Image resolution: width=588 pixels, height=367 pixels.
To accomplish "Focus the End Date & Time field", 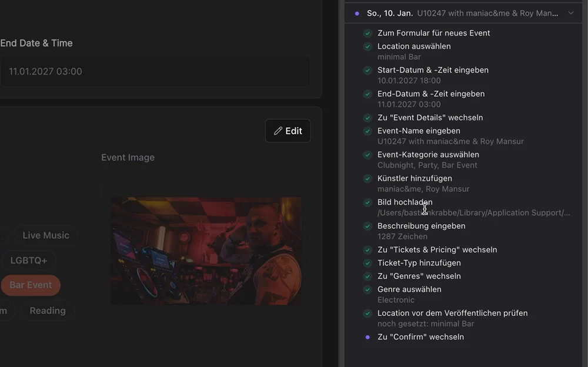I will pos(155,71).
